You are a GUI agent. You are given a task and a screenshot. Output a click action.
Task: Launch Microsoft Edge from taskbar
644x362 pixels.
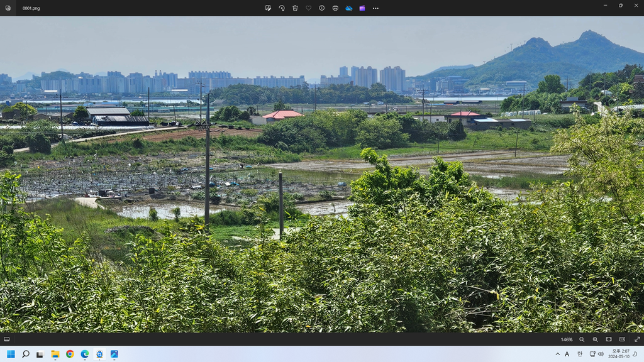(85, 354)
